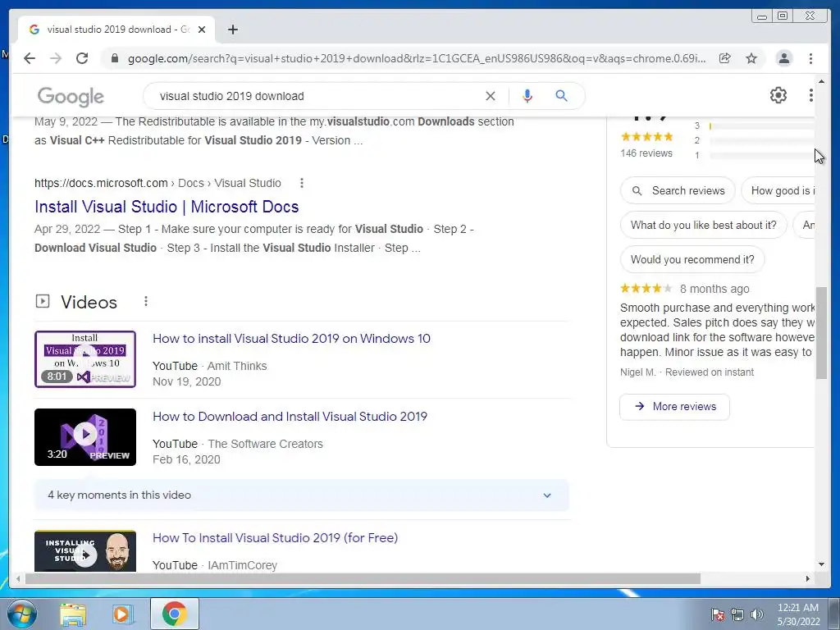The width and height of the screenshot is (840, 630).
Task: Click the scroll left arrow on the horizontal scrollbar
Action: pyautogui.click(x=18, y=578)
